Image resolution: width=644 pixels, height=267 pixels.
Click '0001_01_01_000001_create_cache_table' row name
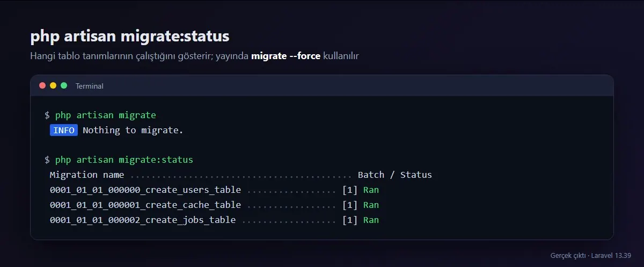click(x=145, y=205)
